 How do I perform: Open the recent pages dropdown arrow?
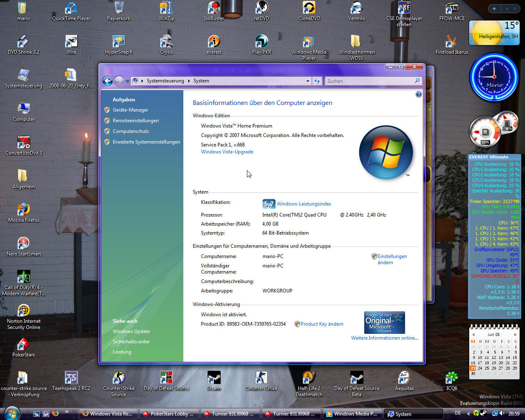(127, 81)
